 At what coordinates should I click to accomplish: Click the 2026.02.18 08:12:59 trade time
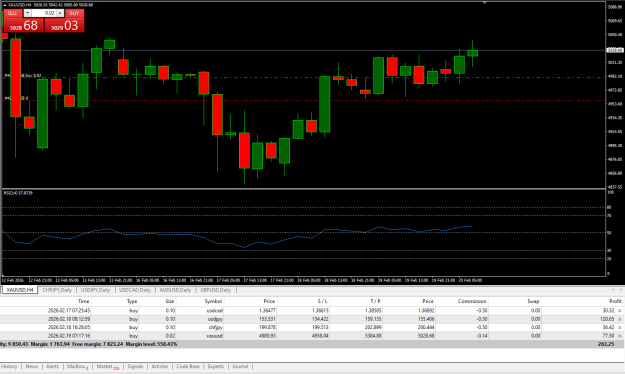69,319
